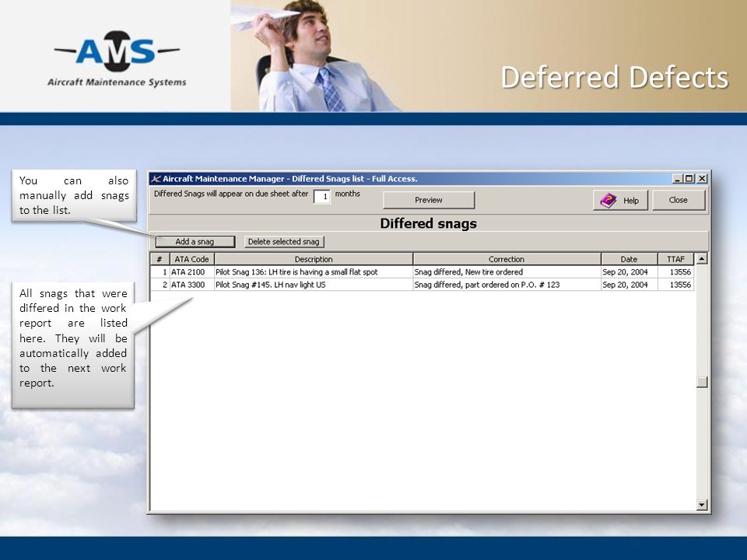
Task: Click the scrollbar up arrow of the snag list
Action: 702,259
